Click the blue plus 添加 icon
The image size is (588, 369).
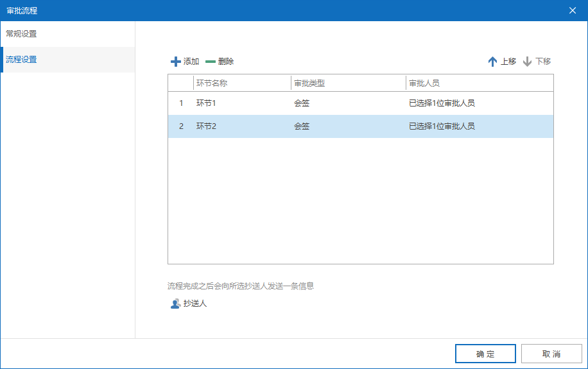(175, 62)
